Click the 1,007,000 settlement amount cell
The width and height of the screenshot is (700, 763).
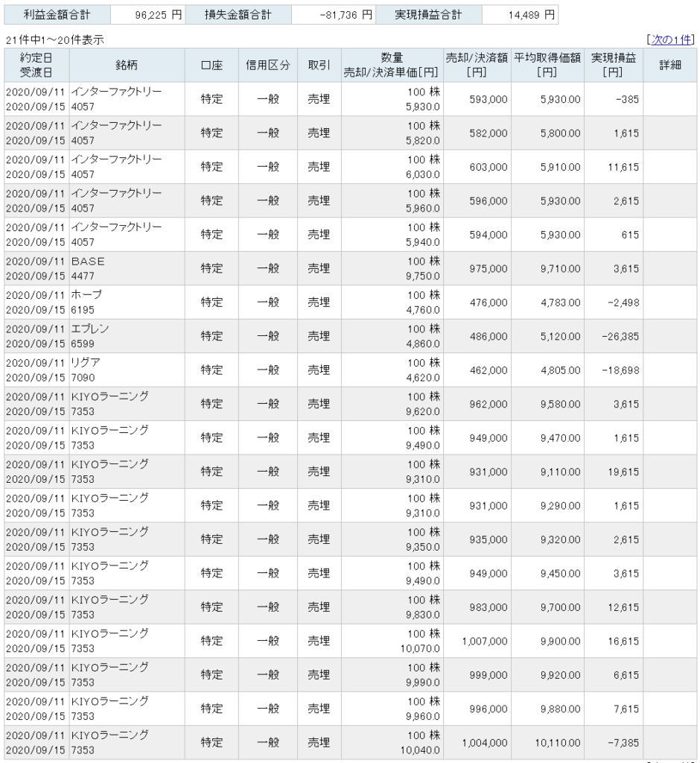point(477,641)
